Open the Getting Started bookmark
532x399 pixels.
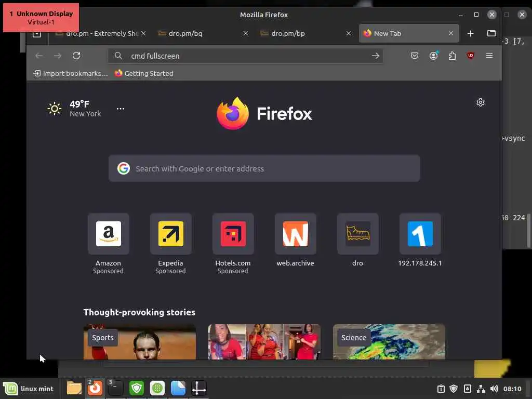[144, 73]
